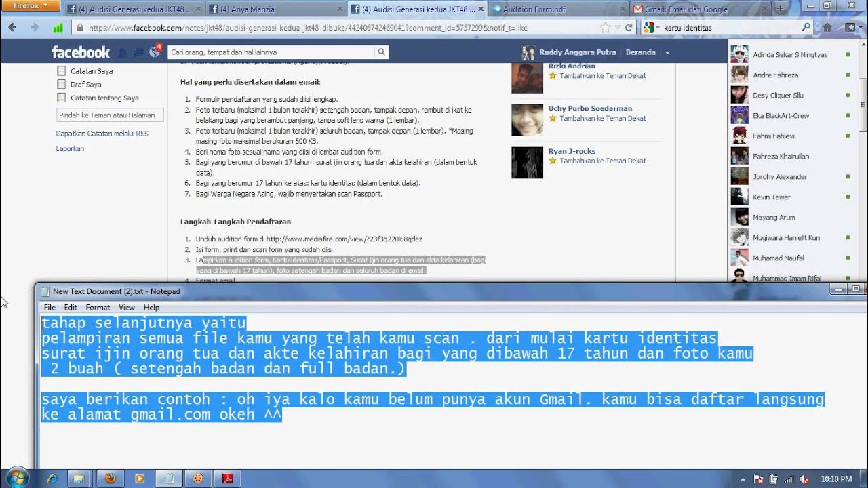Open Facebook friend requests icon
The image size is (868, 488).
pos(123,52)
